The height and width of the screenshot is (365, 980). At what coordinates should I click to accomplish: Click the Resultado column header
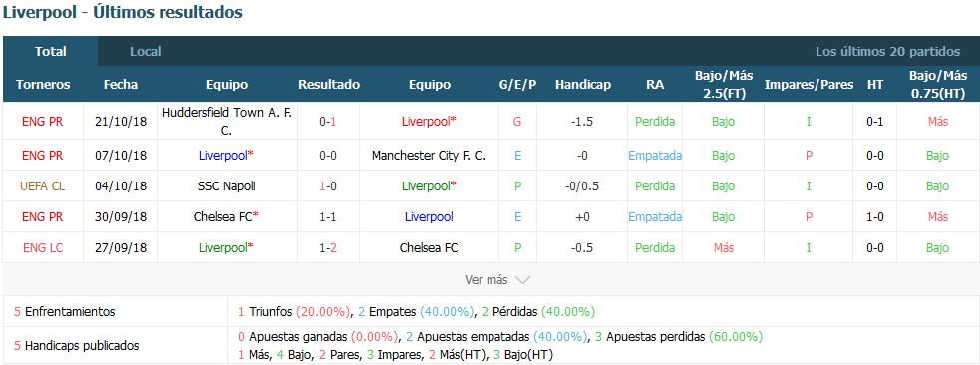pos(329,85)
